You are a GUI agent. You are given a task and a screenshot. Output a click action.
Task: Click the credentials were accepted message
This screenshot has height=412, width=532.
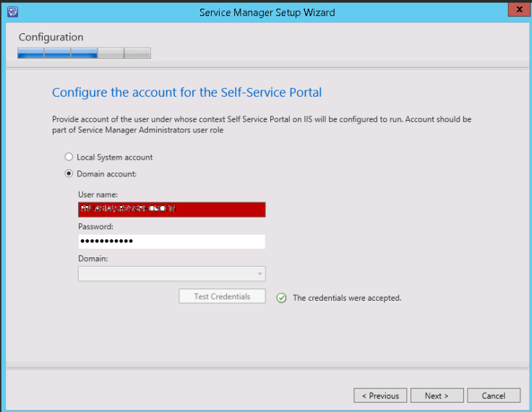[x=346, y=298]
